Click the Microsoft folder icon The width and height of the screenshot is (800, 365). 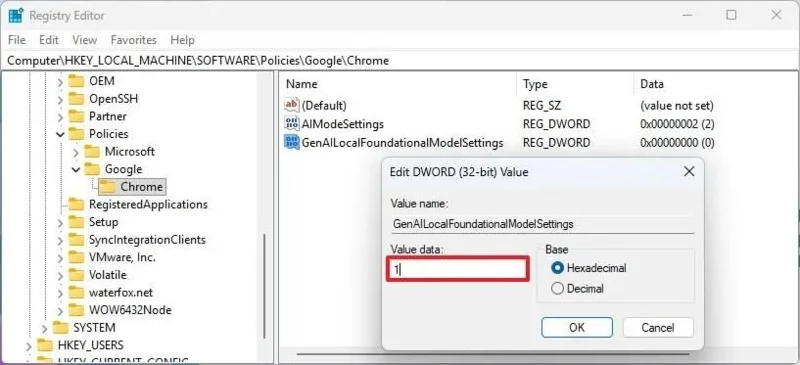point(92,152)
